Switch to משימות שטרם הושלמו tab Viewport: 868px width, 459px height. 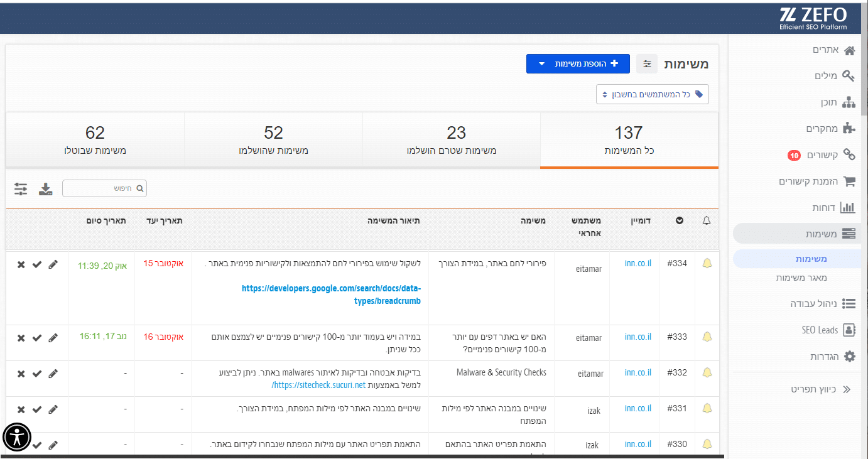click(451, 141)
